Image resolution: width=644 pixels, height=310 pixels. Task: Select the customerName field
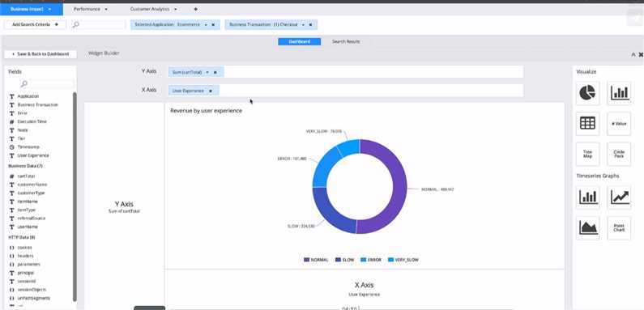(32, 185)
